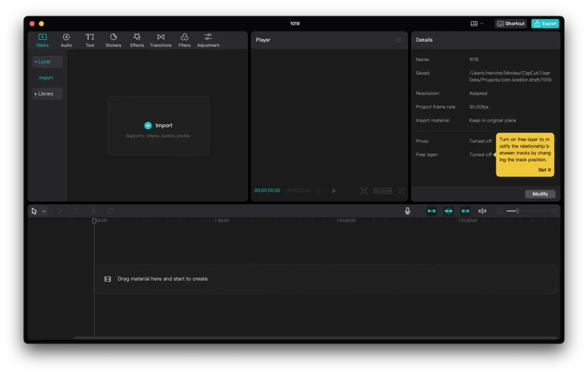The image size is (588, 375).
Task: Click the Original aspect ratio button
Action: (x=382, y=191)
